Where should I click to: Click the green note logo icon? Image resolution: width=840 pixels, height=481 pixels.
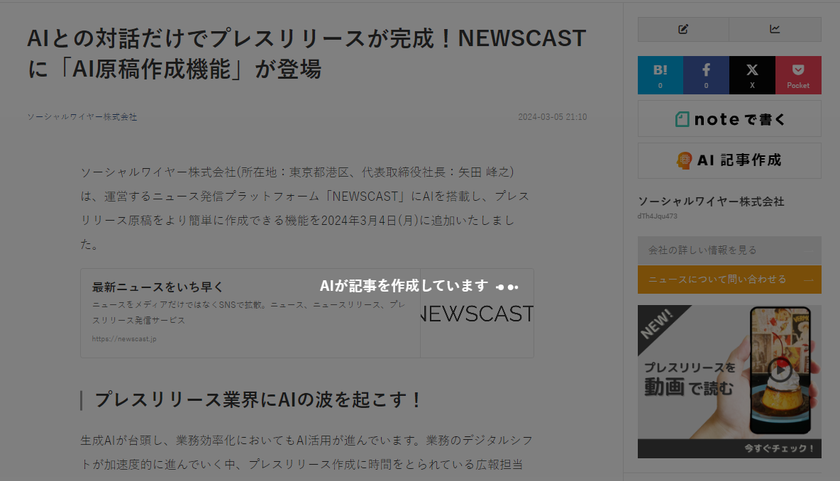coord(682,119)
